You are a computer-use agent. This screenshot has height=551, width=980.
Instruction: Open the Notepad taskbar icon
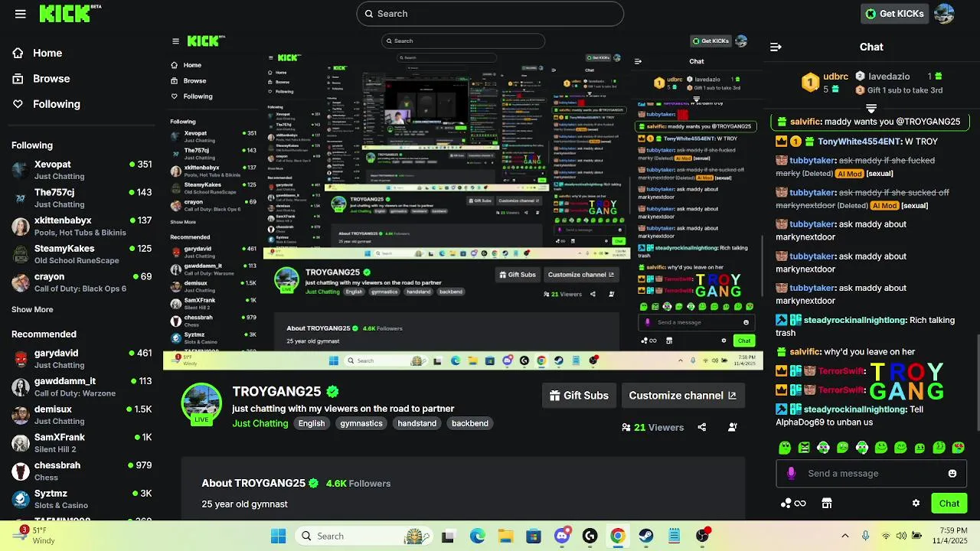675,536
